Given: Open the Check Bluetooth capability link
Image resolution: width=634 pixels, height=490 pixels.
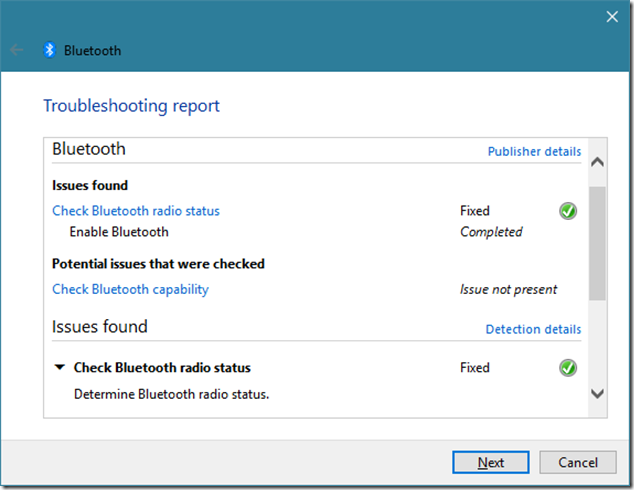Looking at the screenshot, I should click(130, 289).
